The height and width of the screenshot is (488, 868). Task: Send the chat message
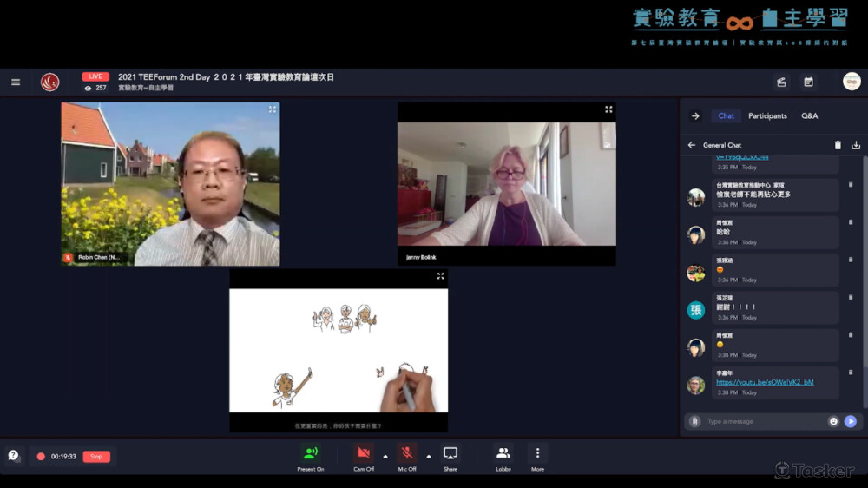851,421
